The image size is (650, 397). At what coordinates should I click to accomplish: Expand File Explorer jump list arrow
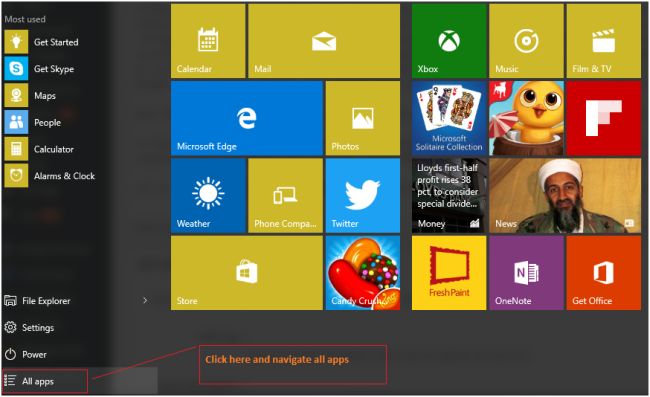coord(145,300)
